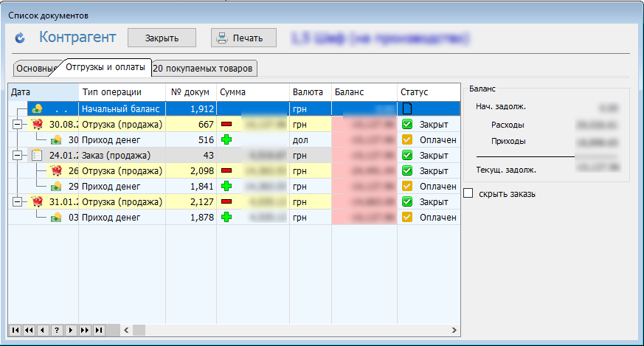Enable the скрыть заказ checkbox
The width and height of the screenshot is (644, 346).
tap(468, 194)
